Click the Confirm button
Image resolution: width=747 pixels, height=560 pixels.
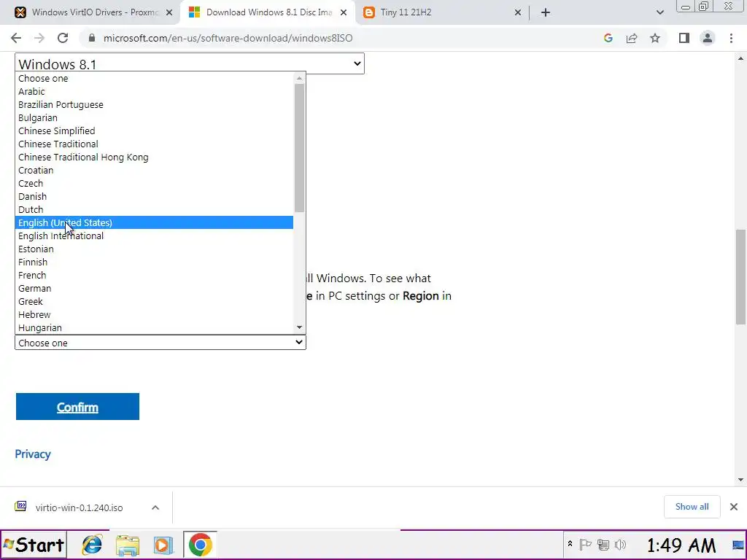77,407
